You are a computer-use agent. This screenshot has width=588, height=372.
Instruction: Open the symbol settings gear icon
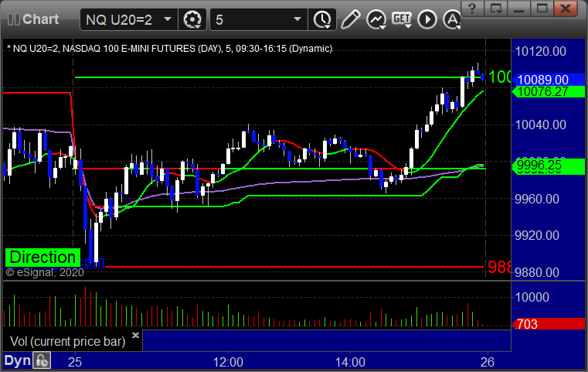click(192, 19)
